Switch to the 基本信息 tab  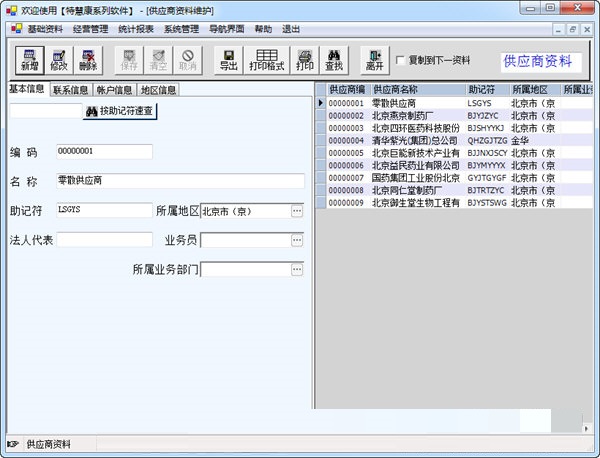pyautogui.click(x=27, y=89)
